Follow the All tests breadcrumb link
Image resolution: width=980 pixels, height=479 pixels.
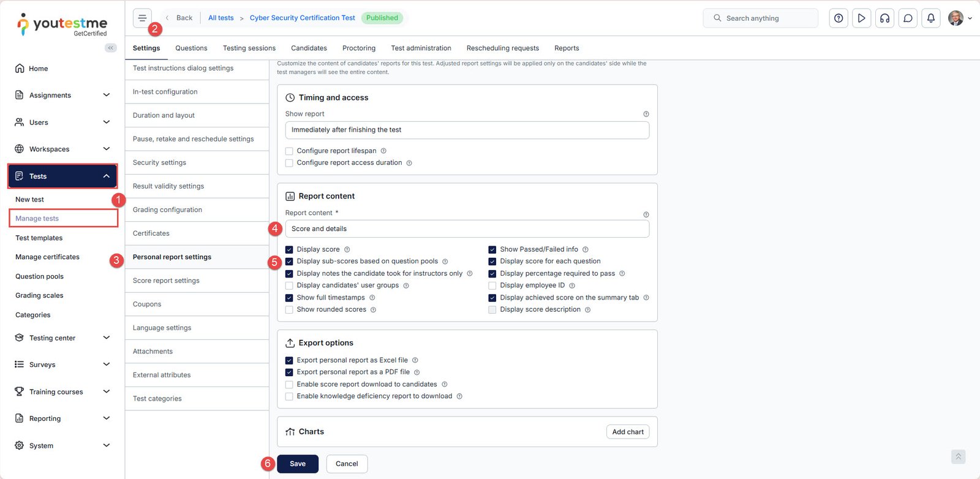pyautogui.click(x=221, y=18)
